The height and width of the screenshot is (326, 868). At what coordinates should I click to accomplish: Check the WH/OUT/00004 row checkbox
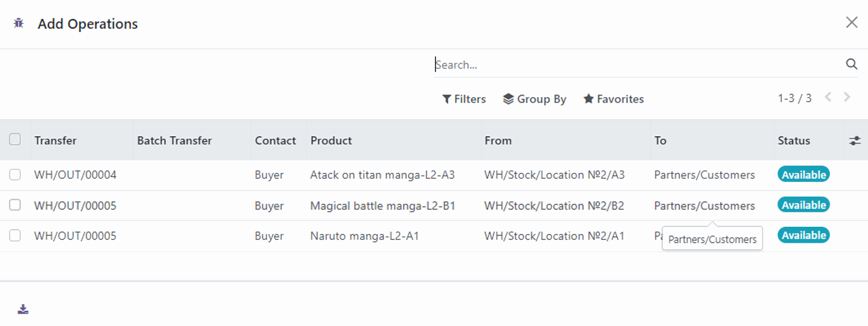tap(15, 175)
